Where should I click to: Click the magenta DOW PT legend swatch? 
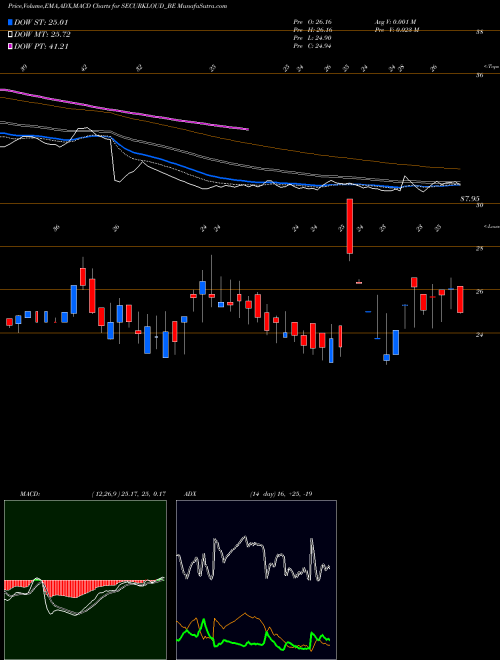pyautogui.click(x=11, y=47)
